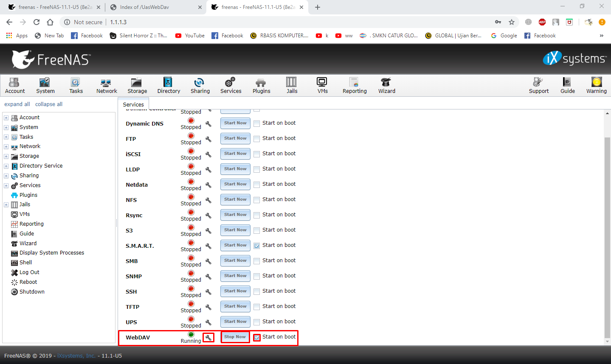Open the Reporting toolbar icon

point(355,85)
